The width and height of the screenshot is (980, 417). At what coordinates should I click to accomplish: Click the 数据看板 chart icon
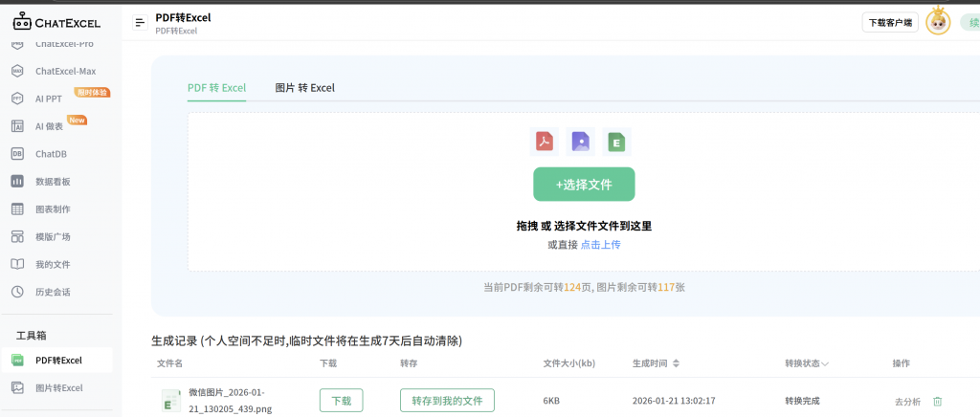17,182
